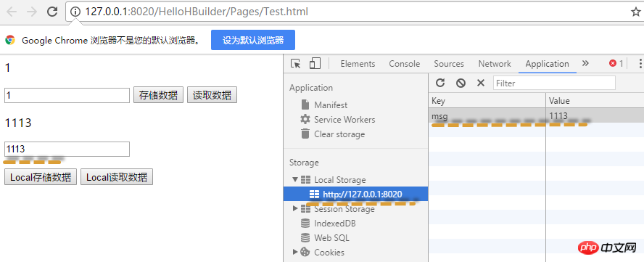Clear all storage entries using the ban icon
The width and height of the screenshot is (644, 262).
click(461, 83)
